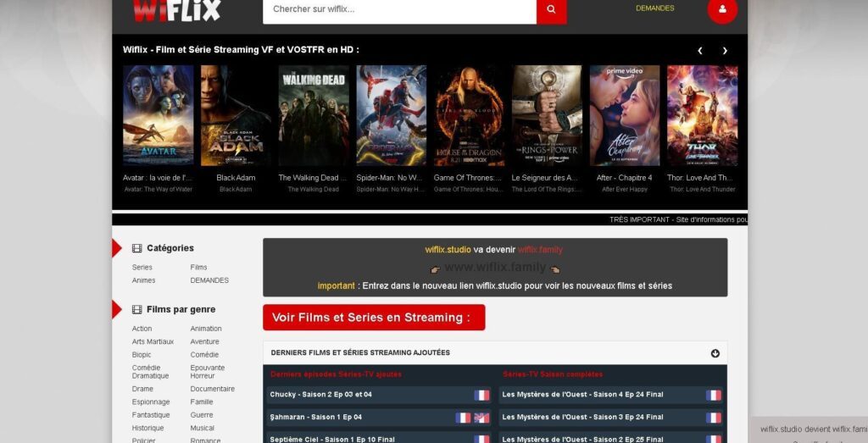868x443 pixels.
Task: Focus the Chercher sur wiflix search field
Action: point(400,10)
